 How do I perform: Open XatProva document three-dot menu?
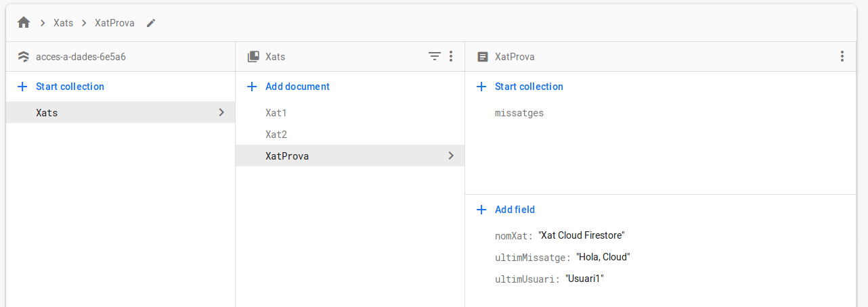tap(842, 57)
